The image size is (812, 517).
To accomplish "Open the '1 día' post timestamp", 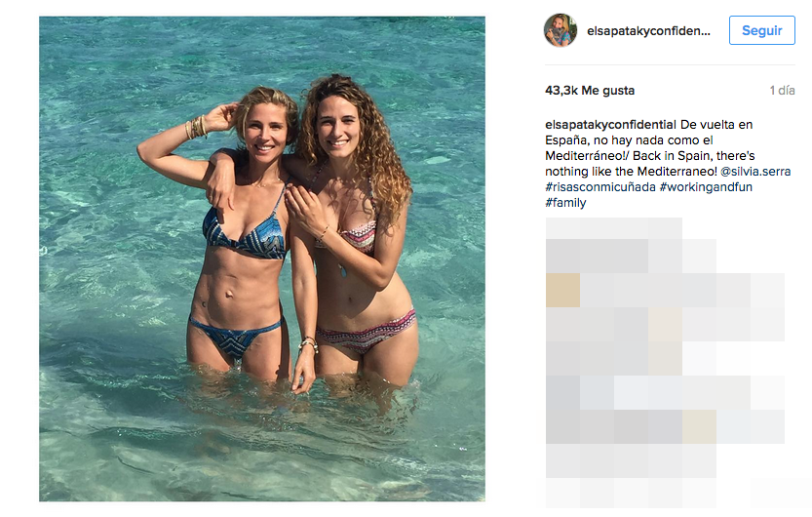I will (782, 91).
